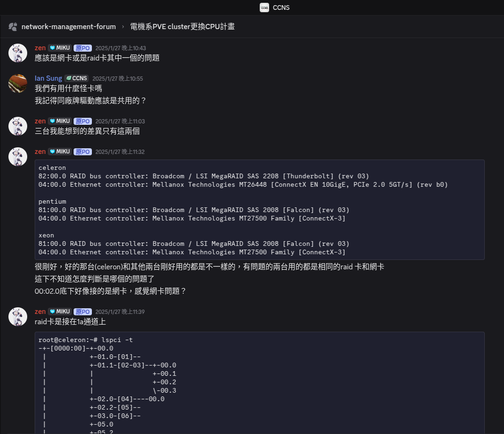
Task: Click the MIKU tag on the 11:39 message
Action: point(60,312)
